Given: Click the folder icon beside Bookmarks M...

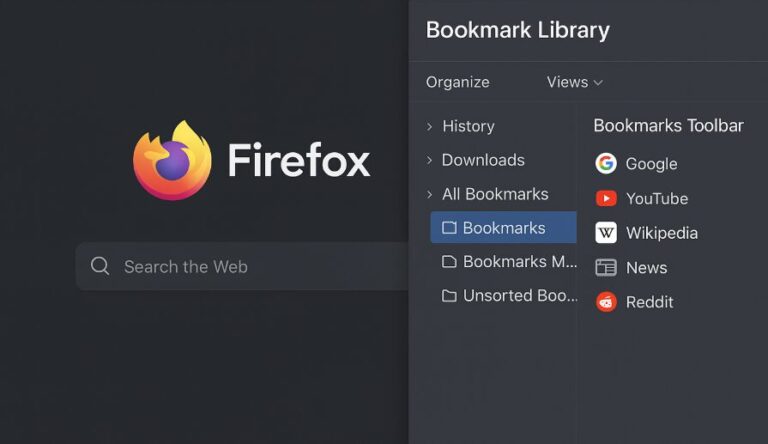Looking at the screenshot, I should (x=449, y=262).
